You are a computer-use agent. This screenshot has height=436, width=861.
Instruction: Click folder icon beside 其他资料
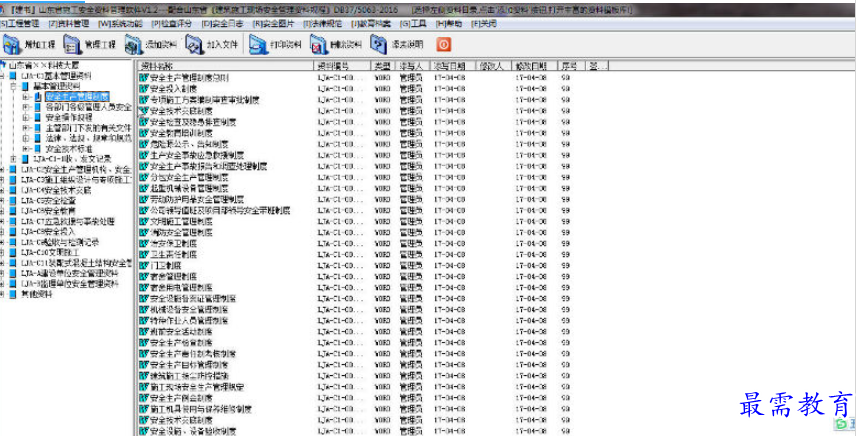point(13,294)
